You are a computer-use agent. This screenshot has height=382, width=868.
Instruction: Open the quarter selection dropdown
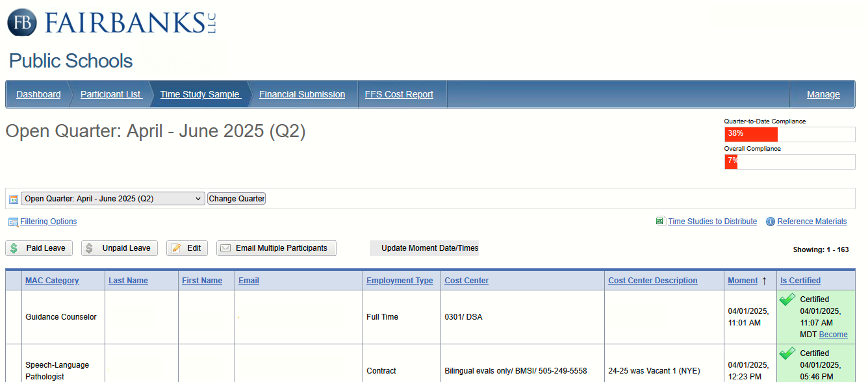pyautogui.click(x=113, y=199)
